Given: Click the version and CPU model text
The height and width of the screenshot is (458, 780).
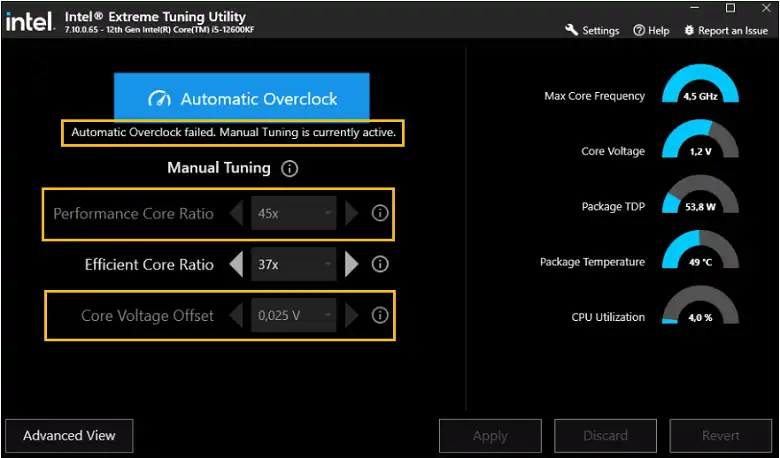Looking at the screenshot, I should (x=159, y=30).
